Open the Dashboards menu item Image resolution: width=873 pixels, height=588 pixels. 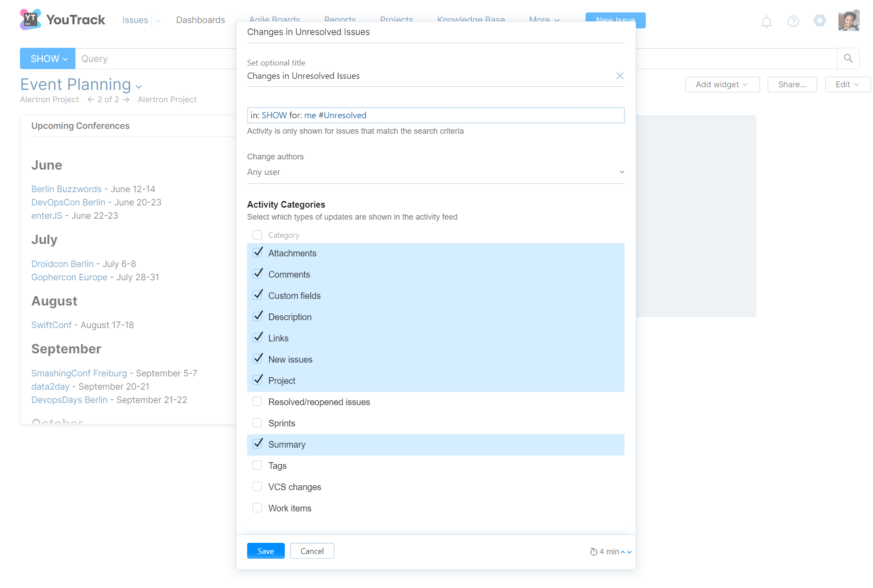pyautogui.click(x=200, y=20)
